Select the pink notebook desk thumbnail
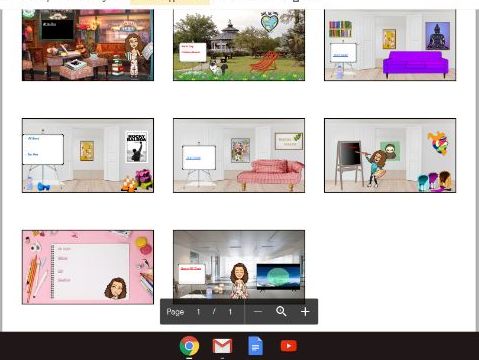 88,267
